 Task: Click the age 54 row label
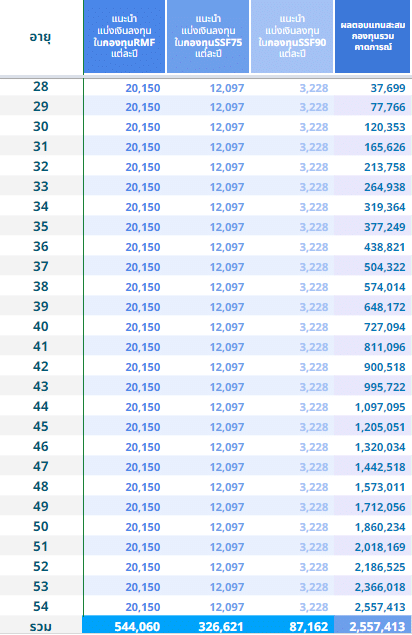point(41,607)
